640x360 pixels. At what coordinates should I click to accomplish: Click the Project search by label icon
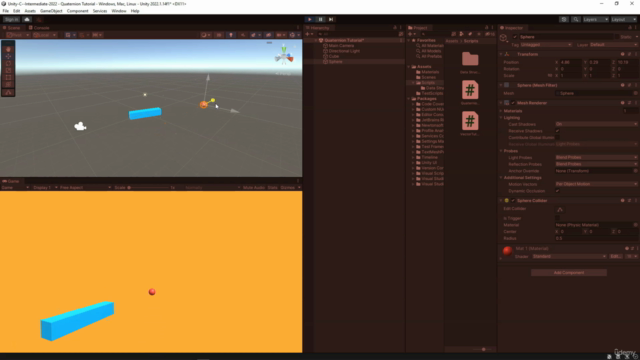pyautogui.click(x=470, y=34)
